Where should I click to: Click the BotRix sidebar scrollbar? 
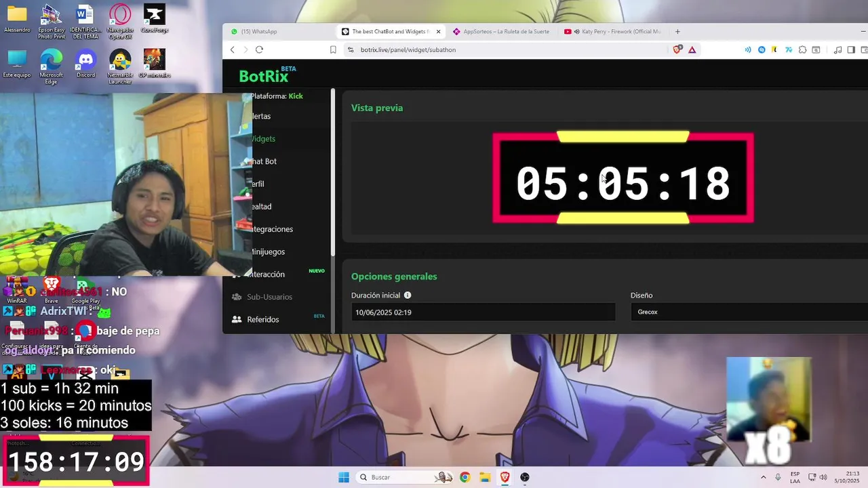click(333, 173)
